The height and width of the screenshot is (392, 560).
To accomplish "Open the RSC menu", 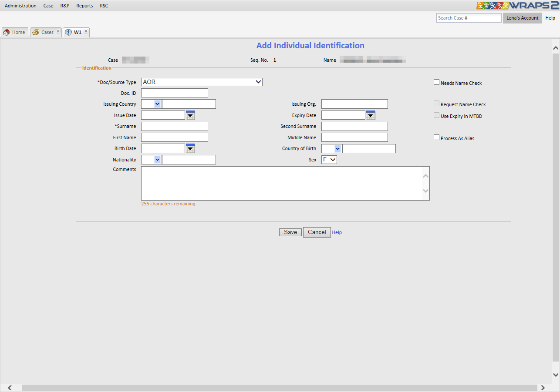I will 104,6.
